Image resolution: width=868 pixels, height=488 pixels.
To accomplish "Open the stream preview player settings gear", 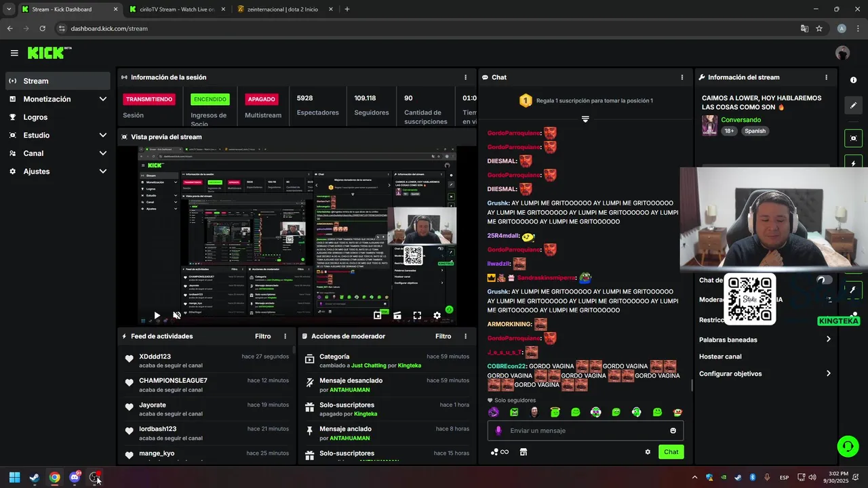I will point(437,315).
